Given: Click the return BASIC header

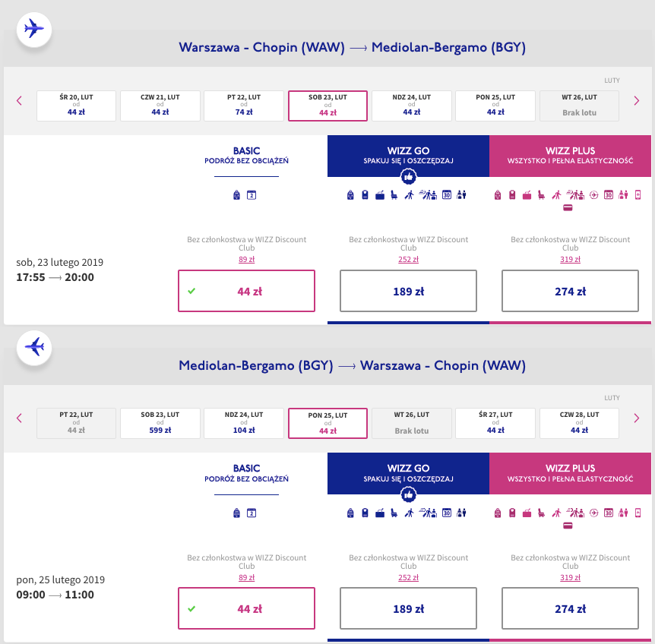Looking at the screenshot, I should tap(246, 473).
